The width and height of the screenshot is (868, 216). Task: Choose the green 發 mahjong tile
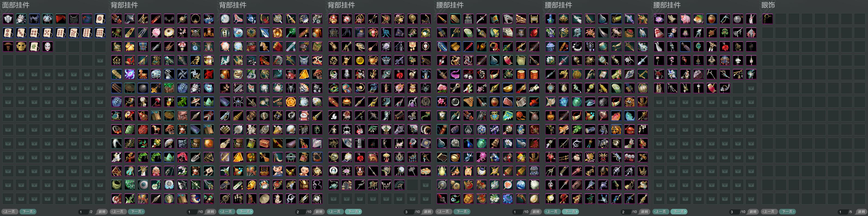(x=34, y=46)
